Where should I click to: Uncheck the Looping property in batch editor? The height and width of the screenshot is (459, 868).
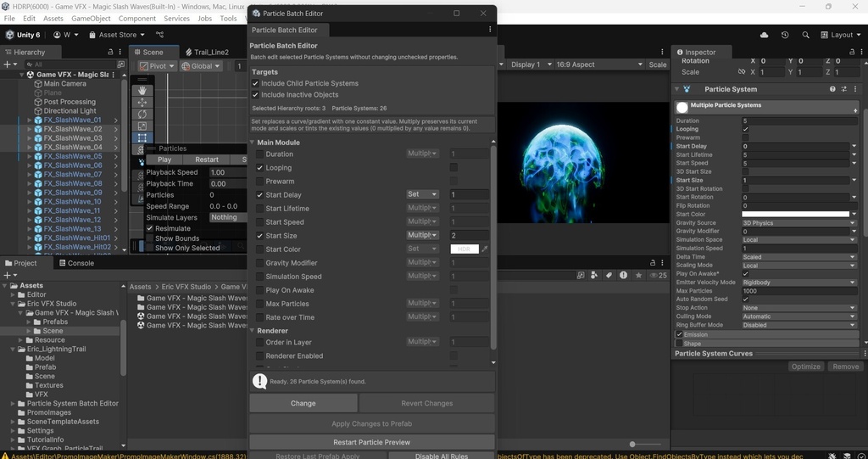point(259,167)
